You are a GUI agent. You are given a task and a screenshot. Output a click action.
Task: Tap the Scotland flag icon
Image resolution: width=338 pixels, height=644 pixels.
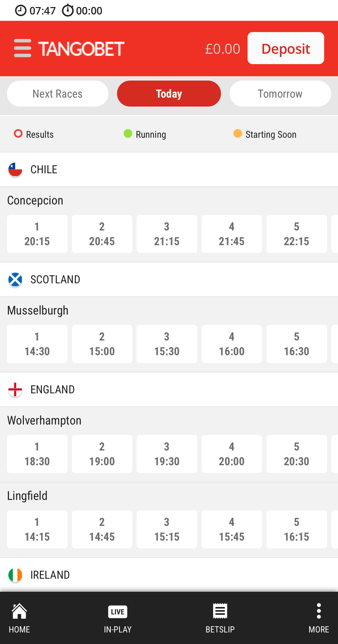click(15, 280)
